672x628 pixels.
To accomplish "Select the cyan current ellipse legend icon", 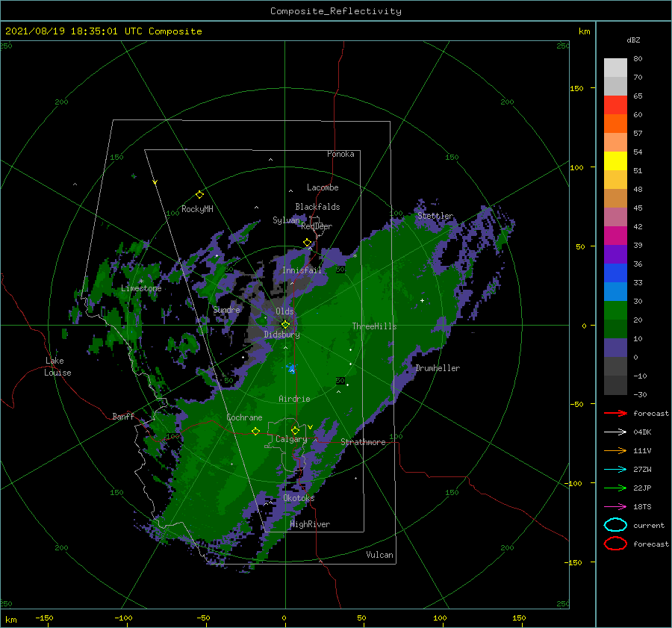I will click(615, 525).
